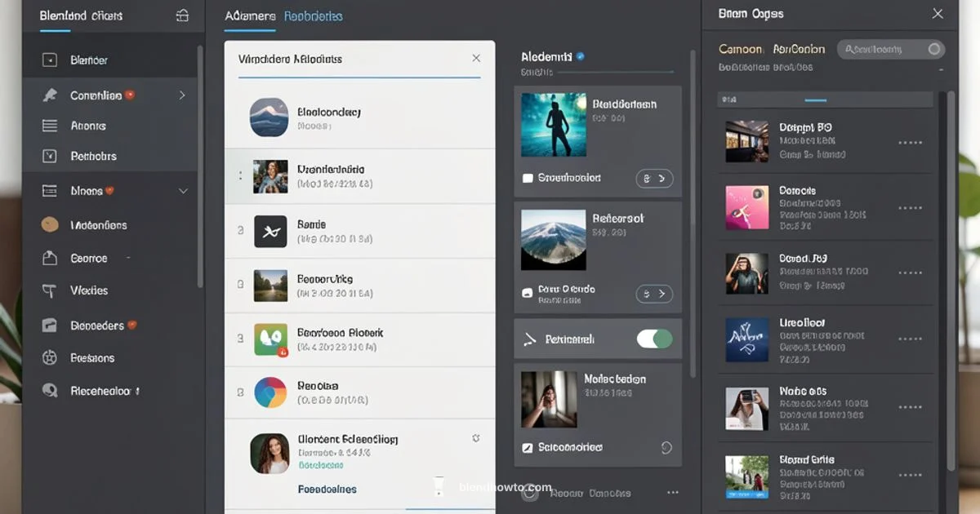980x514 pixels.
Task: Click the teal link under the woman's list entry
Action: point(320,465)
